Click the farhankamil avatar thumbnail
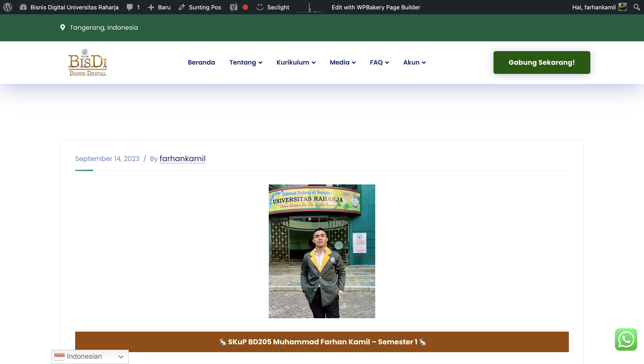This screenshot has width=644, height=364. click(623, 7)
